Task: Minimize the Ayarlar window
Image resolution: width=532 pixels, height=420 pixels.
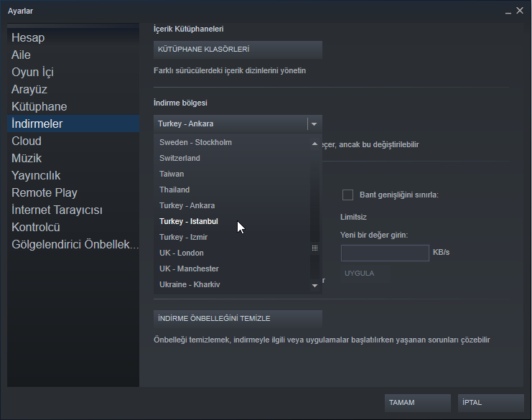Action: coord(508,11)
